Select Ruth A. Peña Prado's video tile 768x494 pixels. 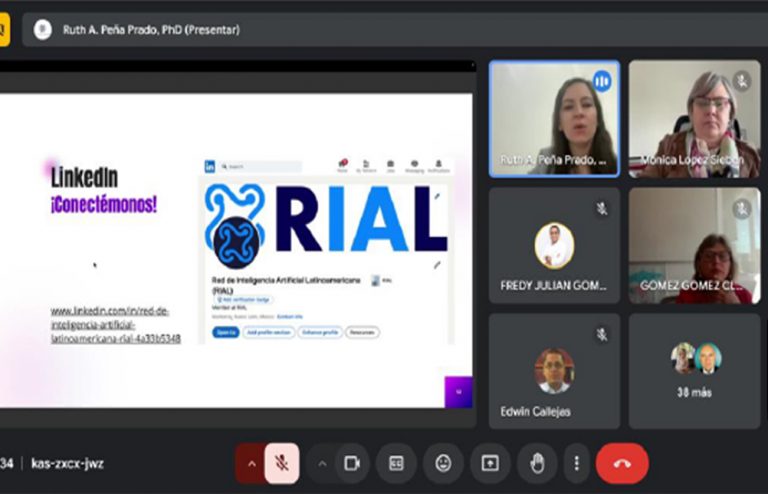tap(554, 118)
